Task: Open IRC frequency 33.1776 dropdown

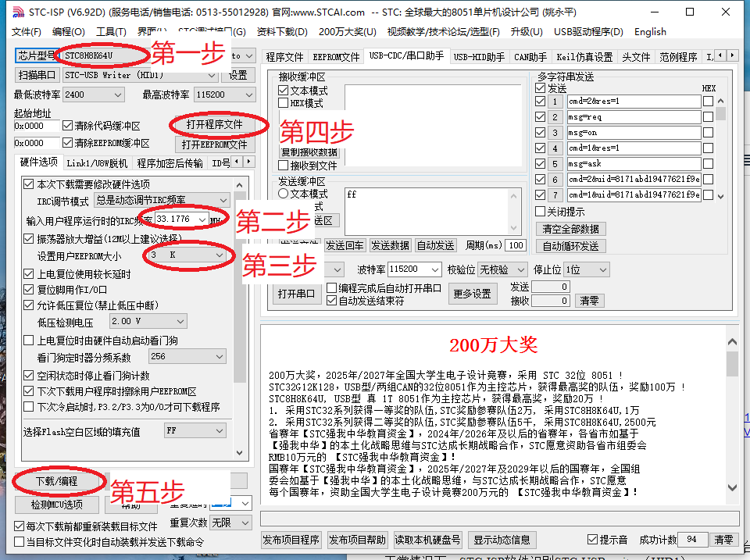Action: pos(202,219)
